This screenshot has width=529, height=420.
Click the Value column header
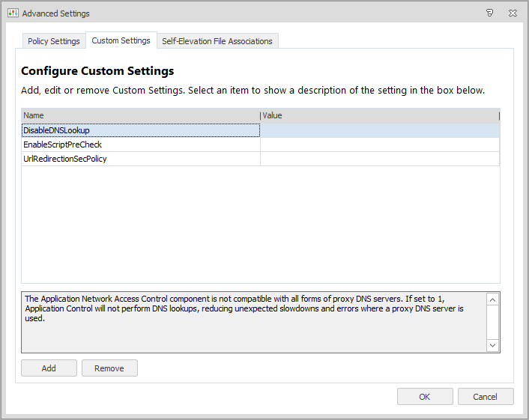379,115
